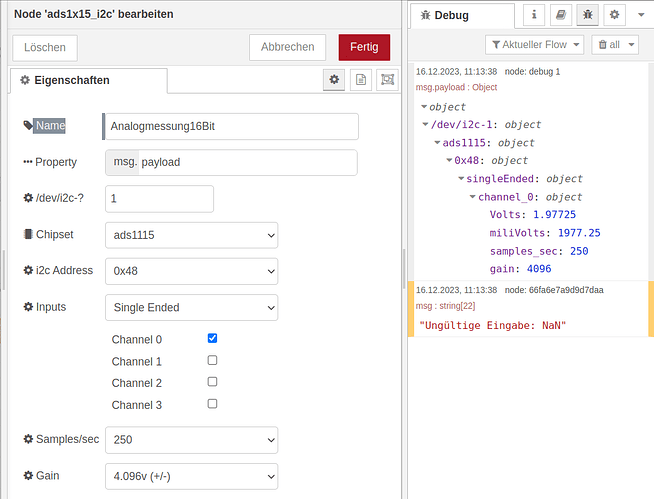Collapse the ads1115 object node
This screenshot has width=654, height=499.
point(437,143)
